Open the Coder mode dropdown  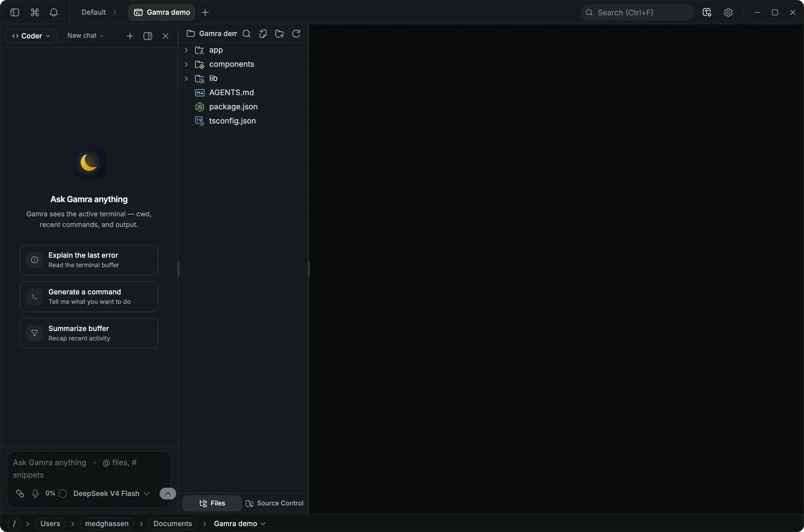click(x=31, y=36)
